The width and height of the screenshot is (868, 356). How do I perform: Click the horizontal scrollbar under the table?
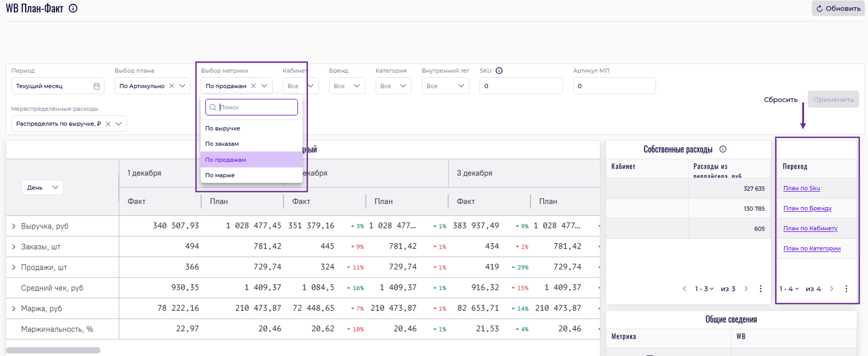point(53,350)
